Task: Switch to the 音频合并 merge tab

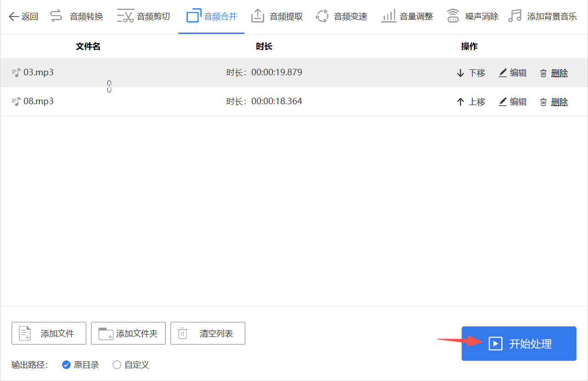Action: point(211,15)
